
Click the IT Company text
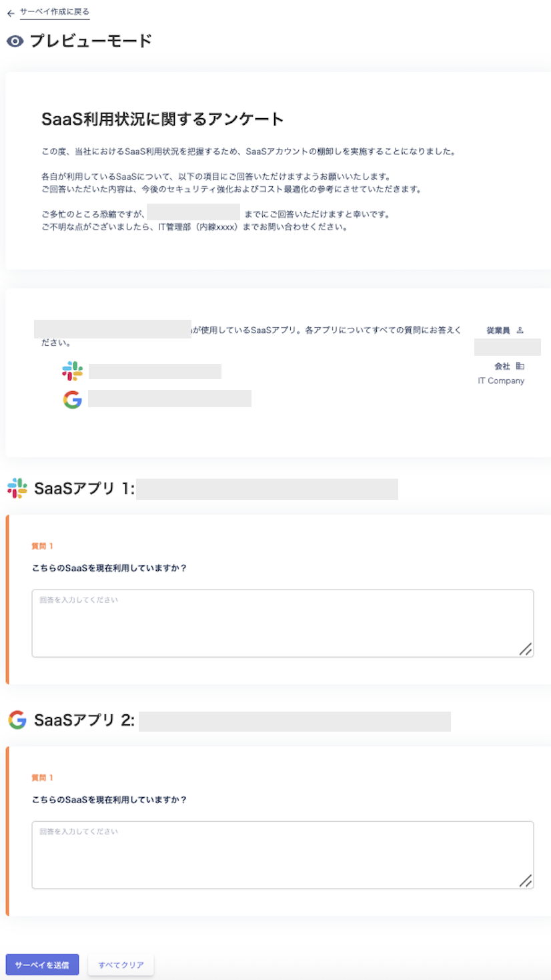pos(501,381)
